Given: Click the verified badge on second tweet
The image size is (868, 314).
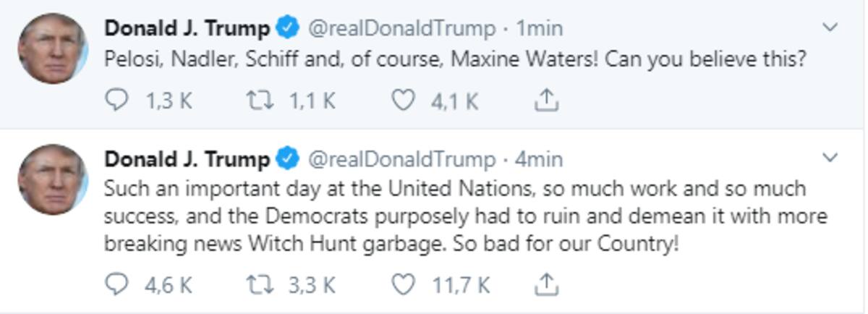Looking at the screenshot, I should point(288,158).
